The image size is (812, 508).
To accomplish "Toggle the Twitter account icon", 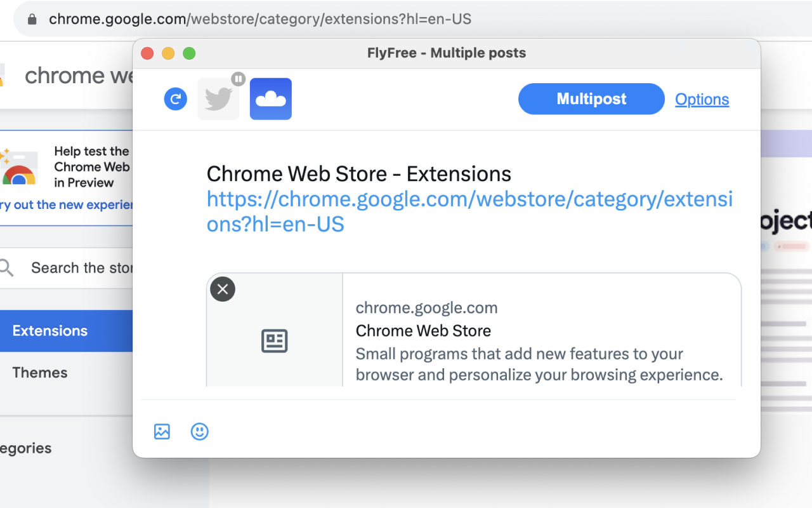I will point(218,100).
